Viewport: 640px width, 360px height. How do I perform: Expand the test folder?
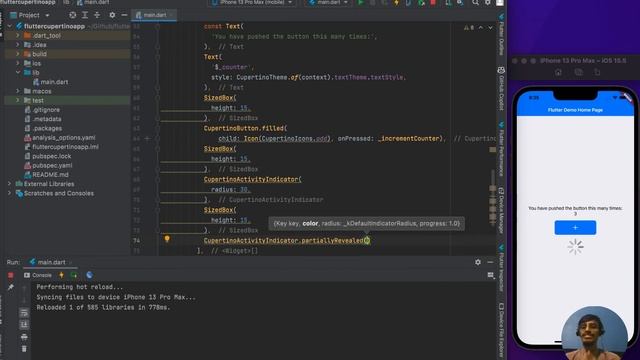[x=18, y=100]
